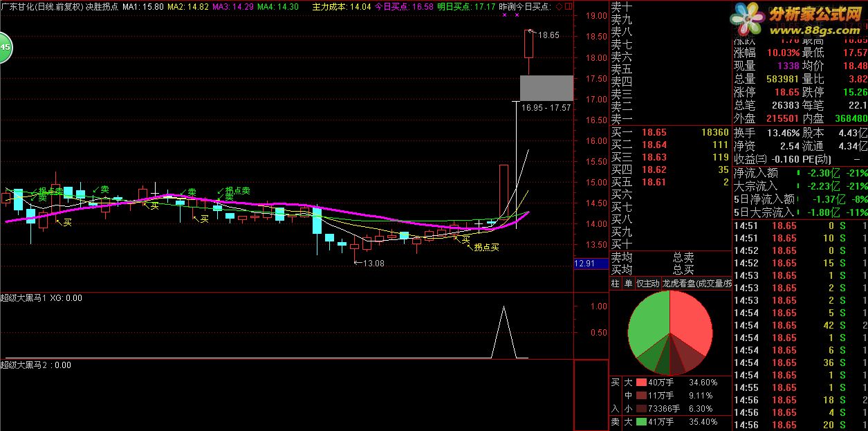Click the green round 45 badge
This screenshot has height=431, width=868.
coord(4,47)
